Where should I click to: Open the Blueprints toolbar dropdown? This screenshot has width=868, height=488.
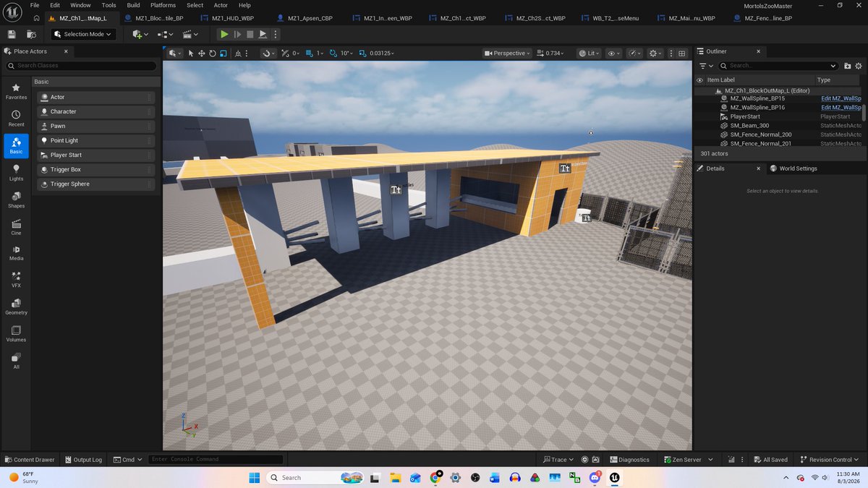coord(165,34)
